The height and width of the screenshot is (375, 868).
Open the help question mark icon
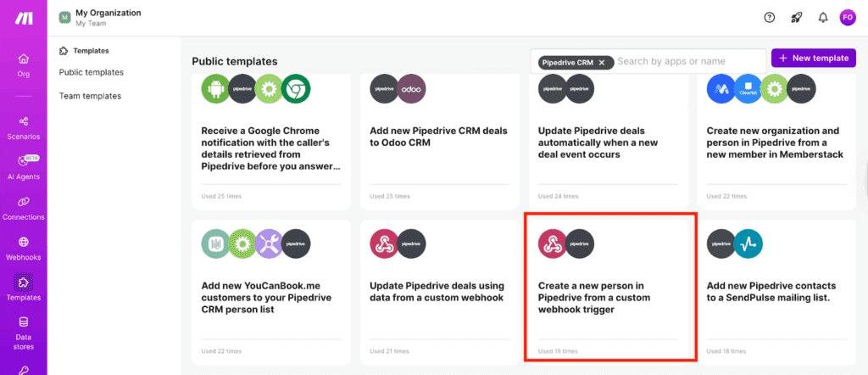click(770, 18)
